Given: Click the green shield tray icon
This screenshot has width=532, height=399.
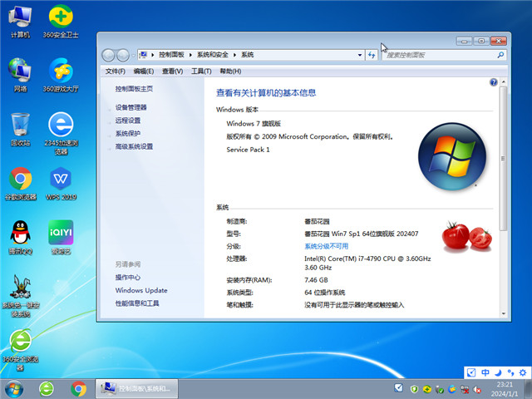Looking at the screenshot, I should click(x=414, y=389).
